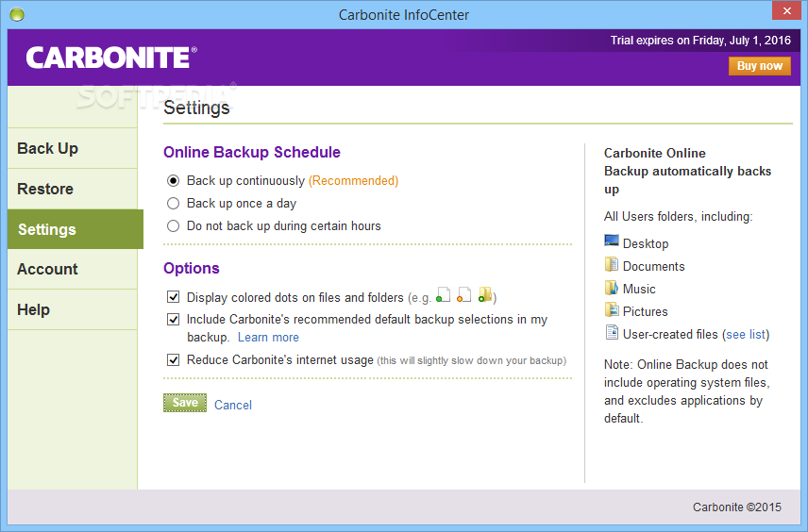Click the Desktop folder icon
808x532 pixels.
(612, 242)
